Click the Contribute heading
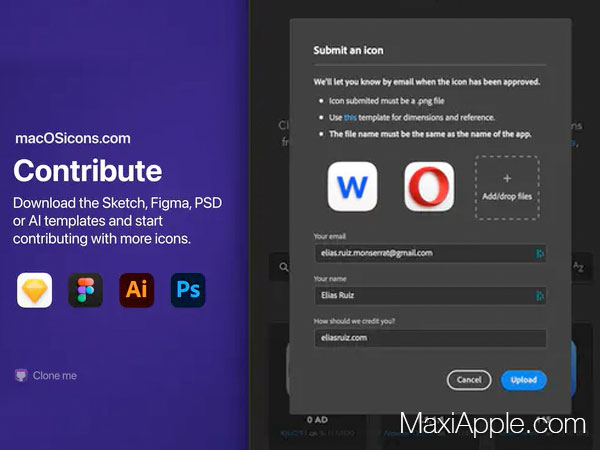Screen dimensions: 600x450 tap(88, 171)
